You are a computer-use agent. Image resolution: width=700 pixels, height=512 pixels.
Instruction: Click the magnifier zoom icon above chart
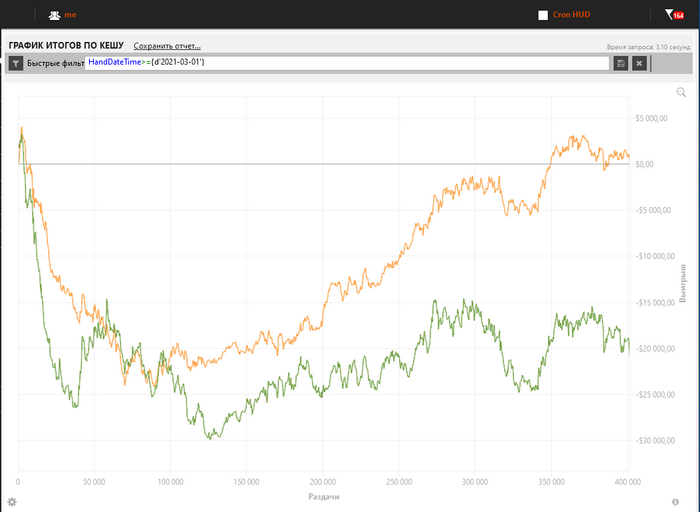pyautogui.click(x=681, y=92)
